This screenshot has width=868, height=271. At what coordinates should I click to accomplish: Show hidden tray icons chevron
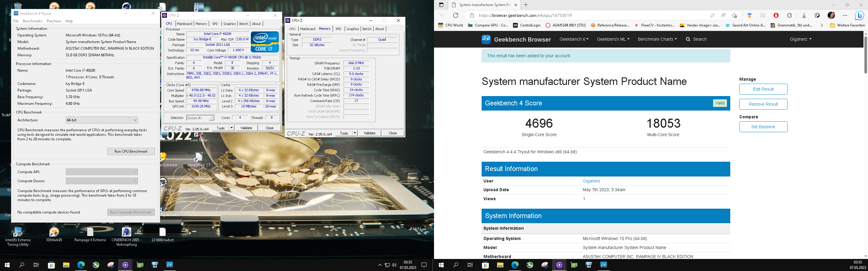tap(380, 265)
